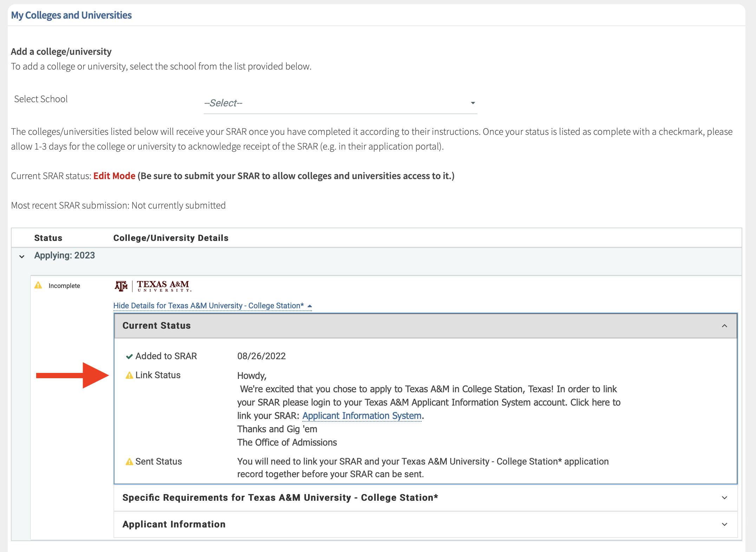
Task: Click the red Edit Mode status text
Action: [x=114, y=176]
